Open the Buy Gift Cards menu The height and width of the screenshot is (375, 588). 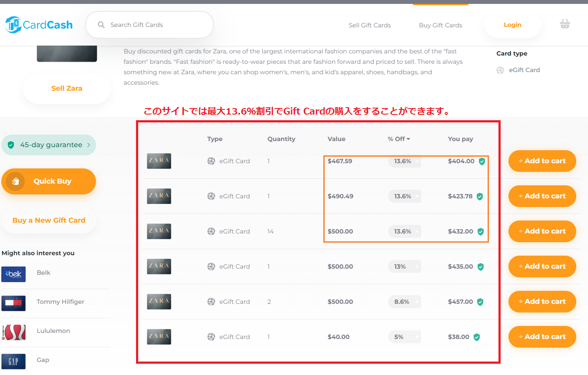pos(441,25)
